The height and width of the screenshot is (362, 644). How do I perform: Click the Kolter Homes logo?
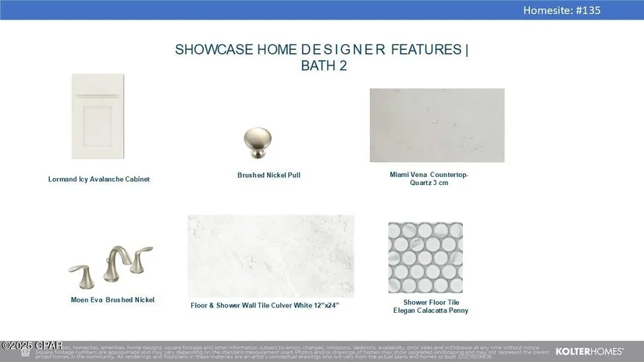point(589,351)
